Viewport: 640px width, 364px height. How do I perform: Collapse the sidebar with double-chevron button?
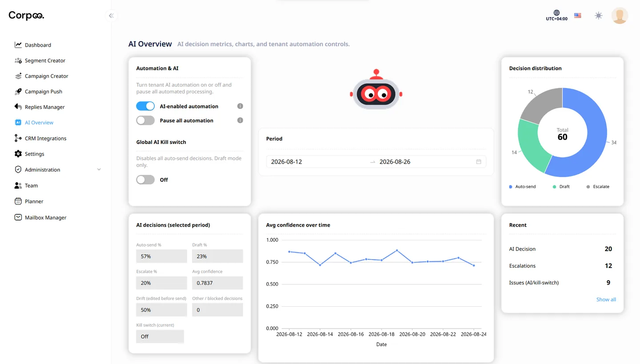coord(111,16)
